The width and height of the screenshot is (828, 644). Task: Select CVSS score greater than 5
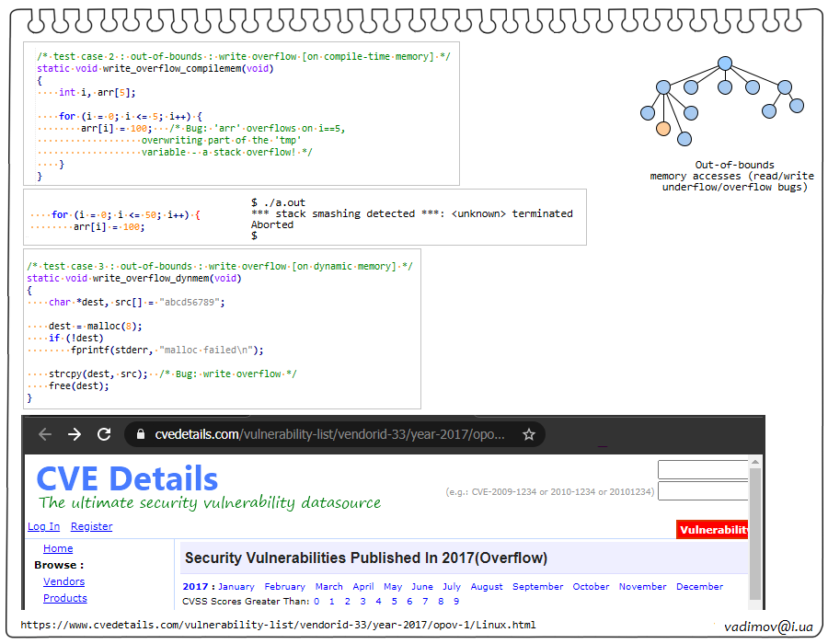pos(394,602)
